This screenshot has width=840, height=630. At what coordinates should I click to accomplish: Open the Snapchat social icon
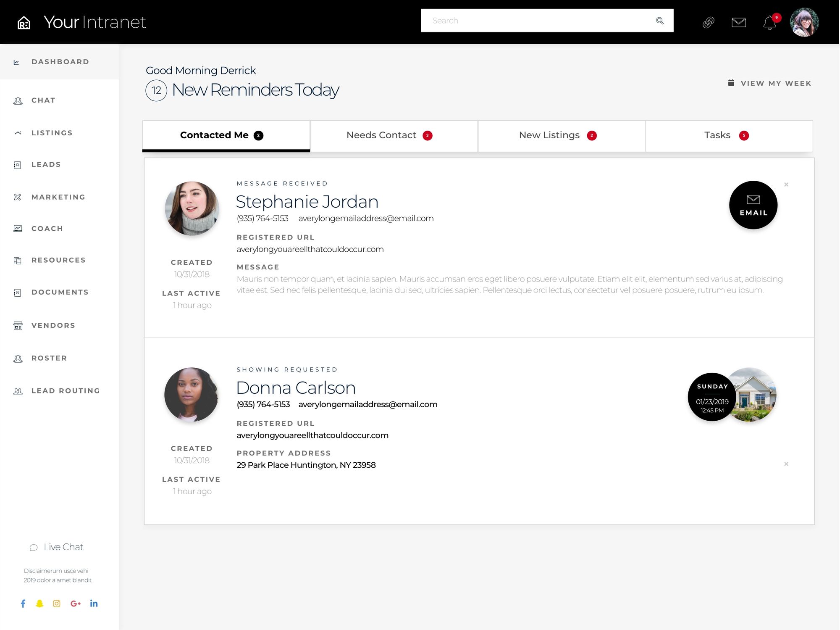[x=39, y=604]
